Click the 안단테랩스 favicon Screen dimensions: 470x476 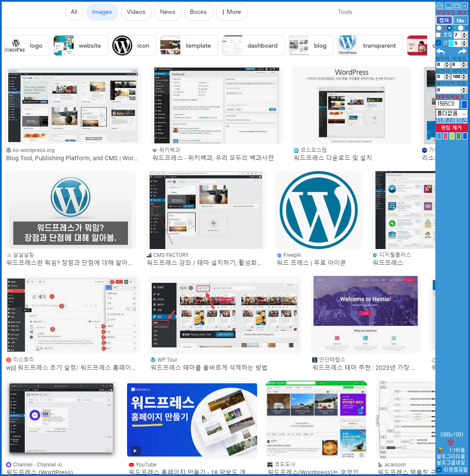click(x=315, y=360)
